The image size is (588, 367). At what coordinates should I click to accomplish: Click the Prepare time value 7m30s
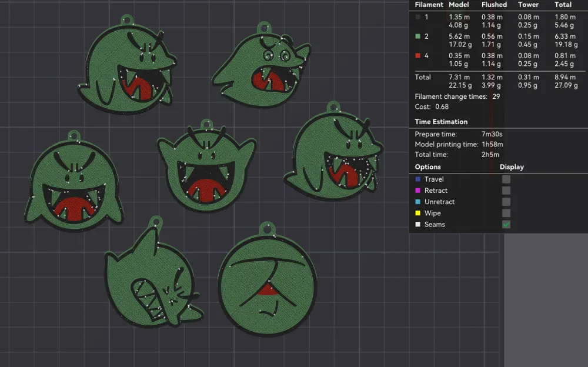tap(492, 134)
